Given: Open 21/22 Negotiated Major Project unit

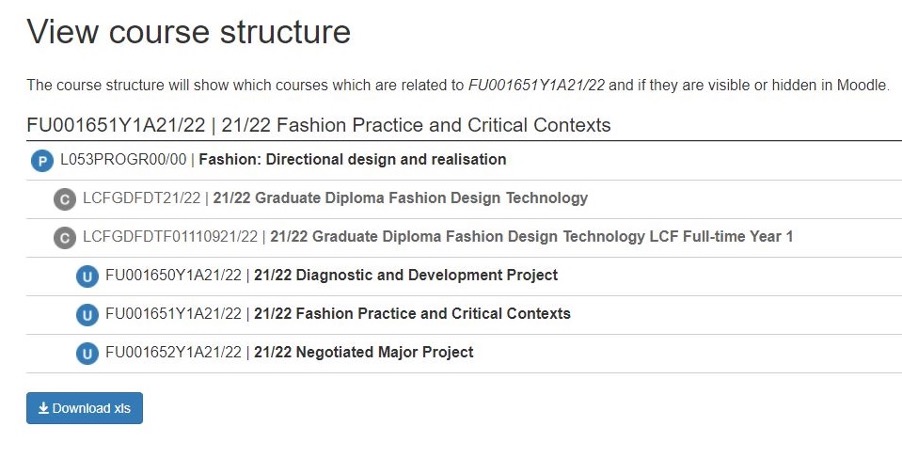Looking at the screenshot, I should [364, 352].
